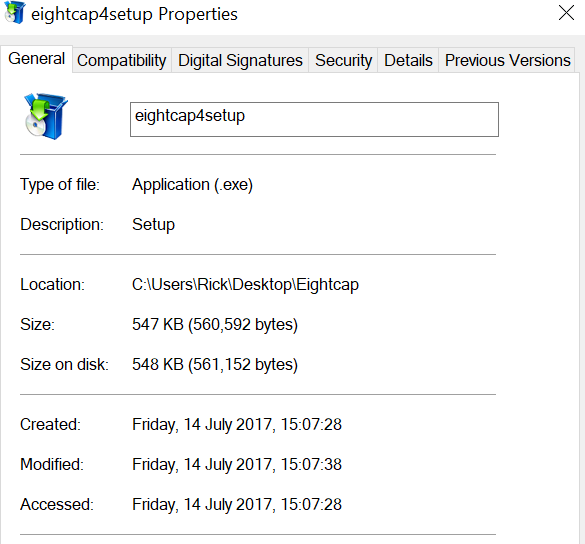Switch to the Previous Versions tab
Viewport: 585px width, 544px height.
click(x=507, y=60)
